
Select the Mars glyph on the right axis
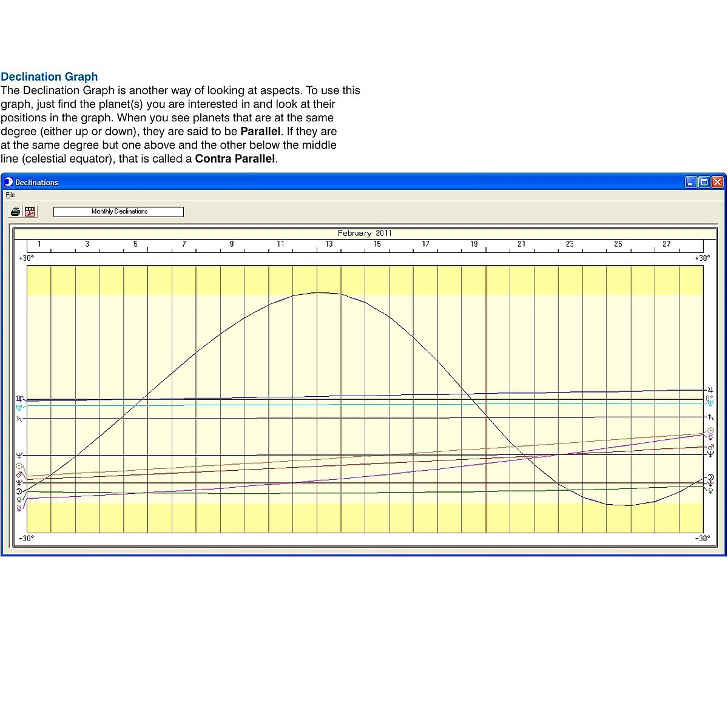pos(710,447)
